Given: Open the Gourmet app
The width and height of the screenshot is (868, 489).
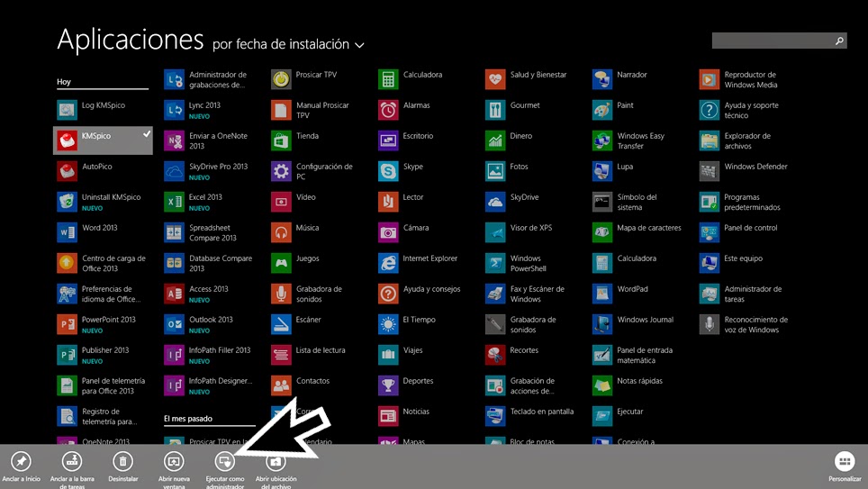Looking at the screenshot, I should 513,110.
